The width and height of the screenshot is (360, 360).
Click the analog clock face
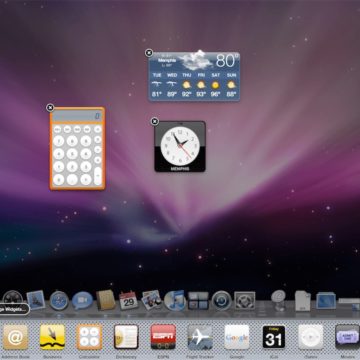[180, 145]
